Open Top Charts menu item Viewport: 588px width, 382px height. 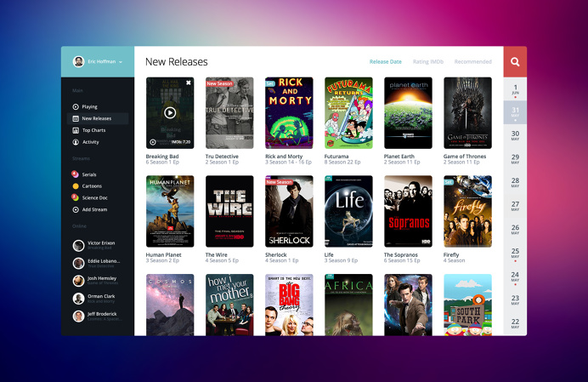[x=93, y=130]
